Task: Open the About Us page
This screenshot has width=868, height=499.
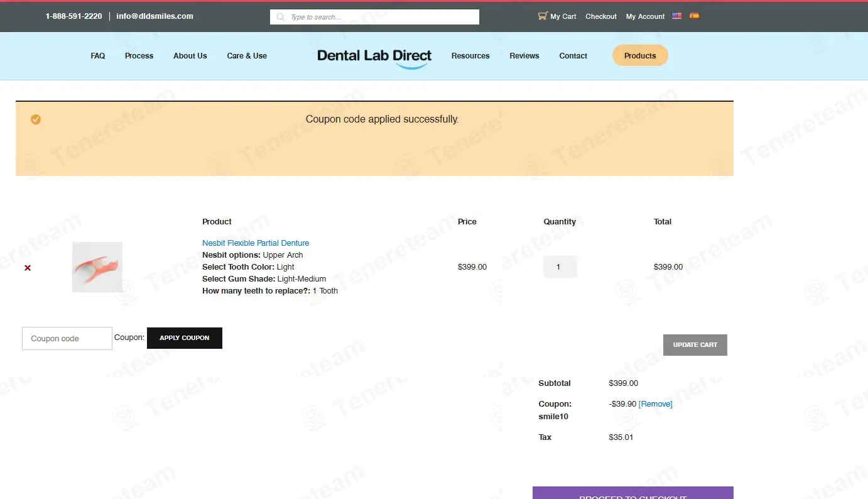Action: click(190, 56)
